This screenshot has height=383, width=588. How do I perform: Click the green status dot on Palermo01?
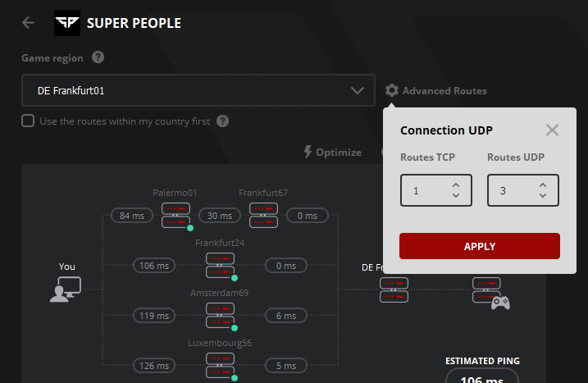[190, 228]
